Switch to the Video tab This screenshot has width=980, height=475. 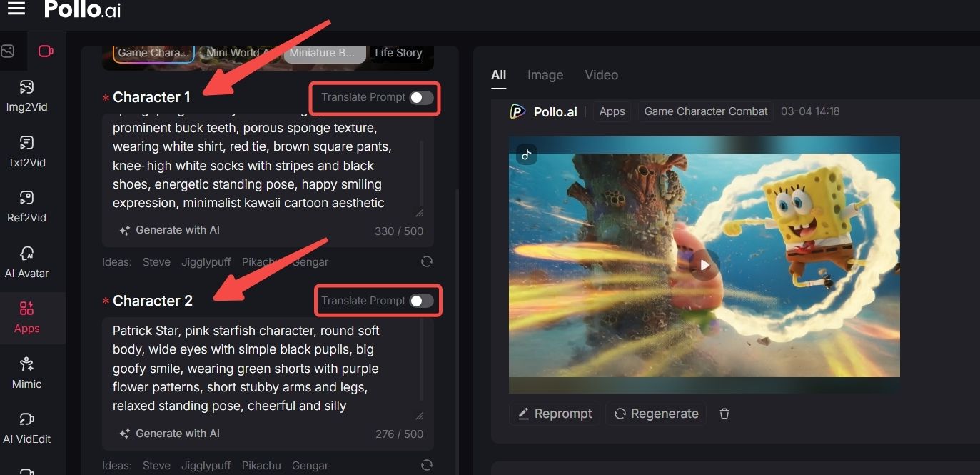coord(601,75)
